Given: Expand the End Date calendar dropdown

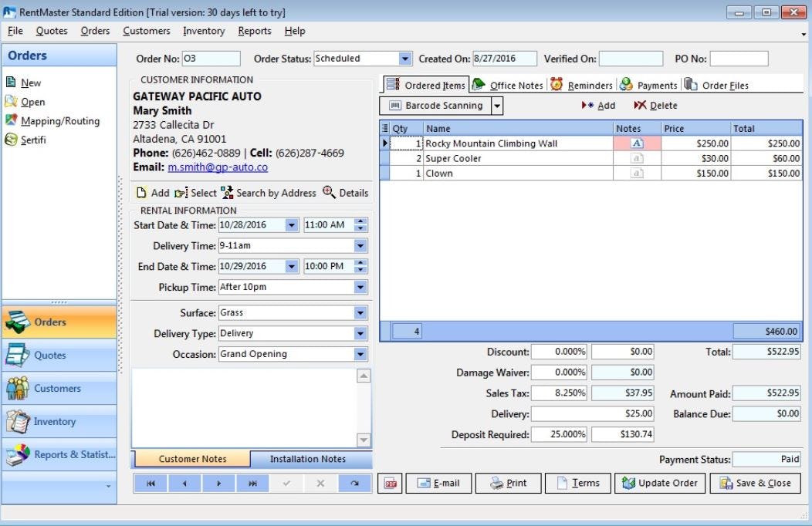Looking at the screenshot, I should tap(292, 266).
